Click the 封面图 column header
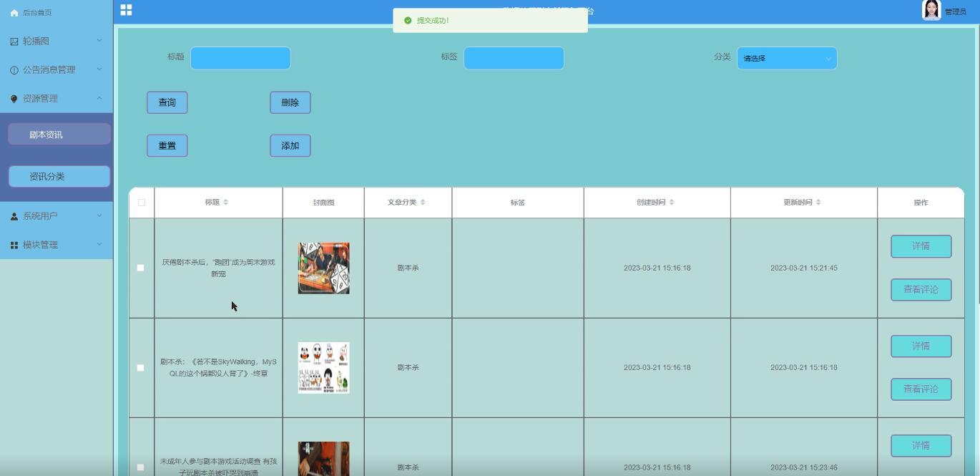 323,203
